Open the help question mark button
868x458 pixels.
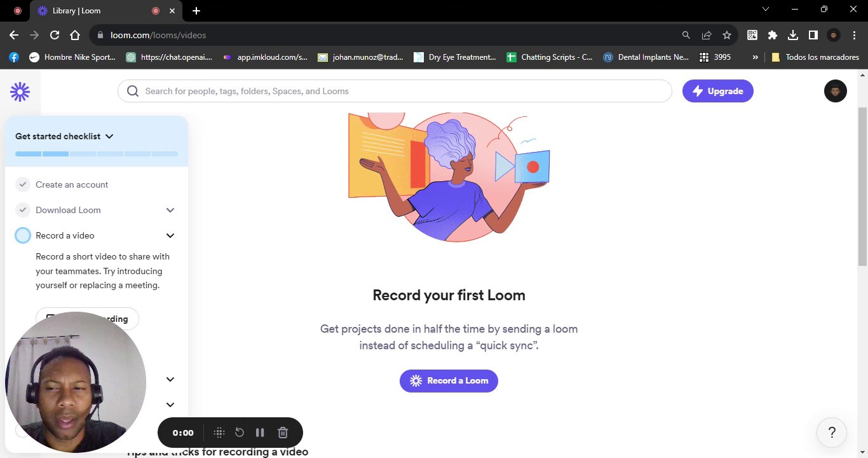pyautogui.click(x=832, y=433)
